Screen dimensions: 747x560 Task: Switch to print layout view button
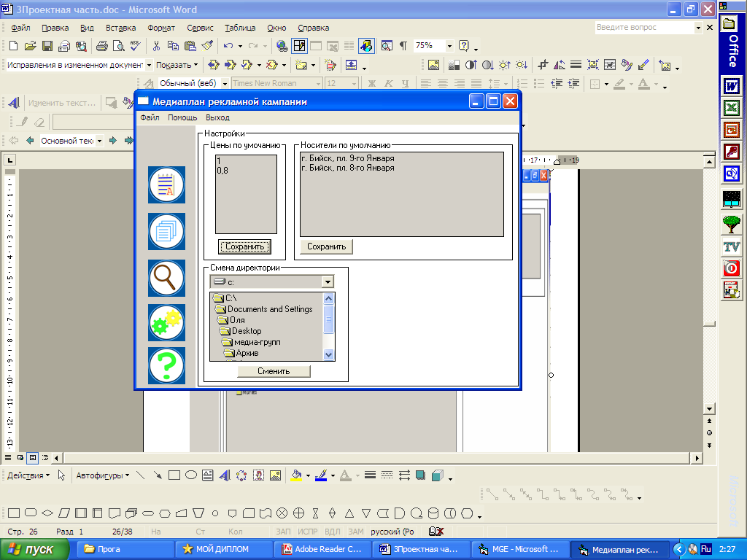(x=32, y=458)
